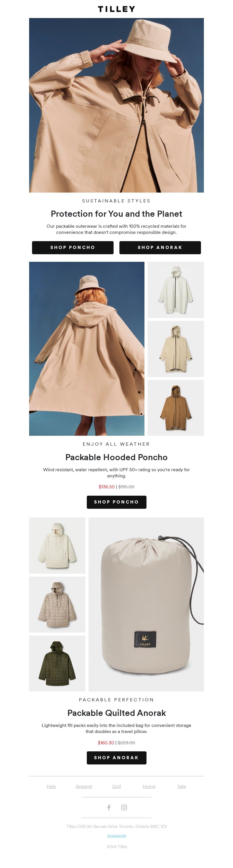Select the white poncho thumbnail
The image size is (233, 868).
pyautogui.click(x=176, y=290)
